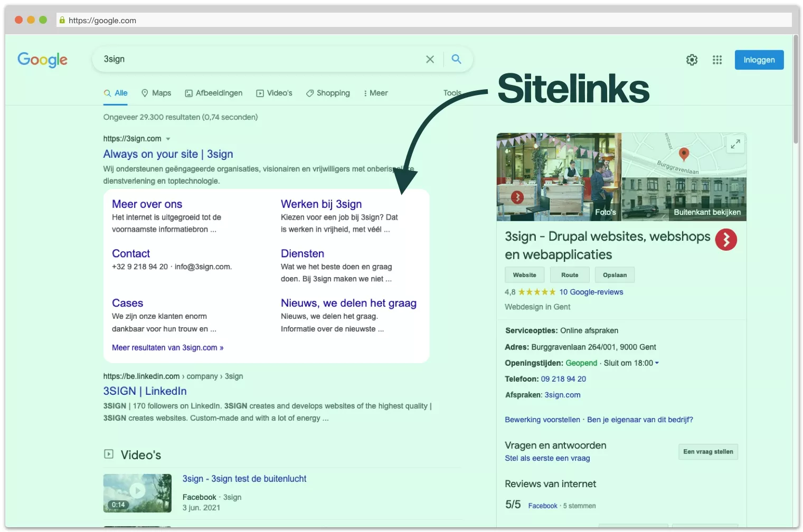Open settings gear icon
The height and width of the screenshot is (532, 803).
click(692, 60)
